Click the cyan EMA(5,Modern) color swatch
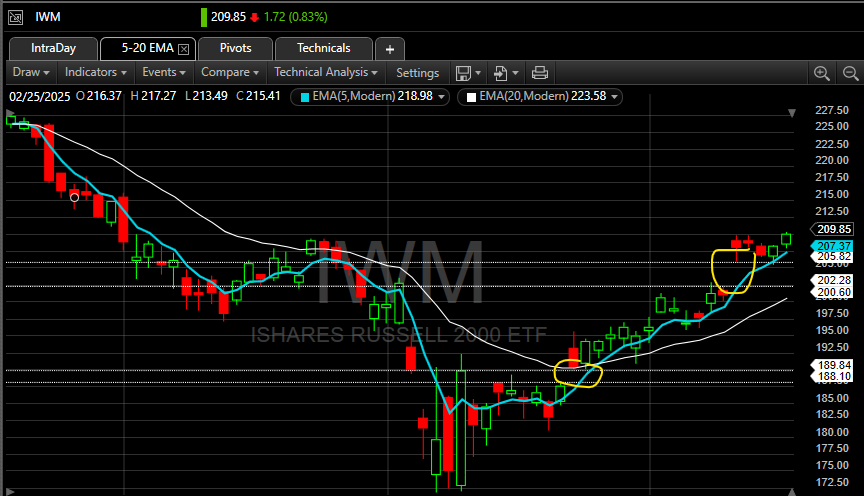 [301, 97]
